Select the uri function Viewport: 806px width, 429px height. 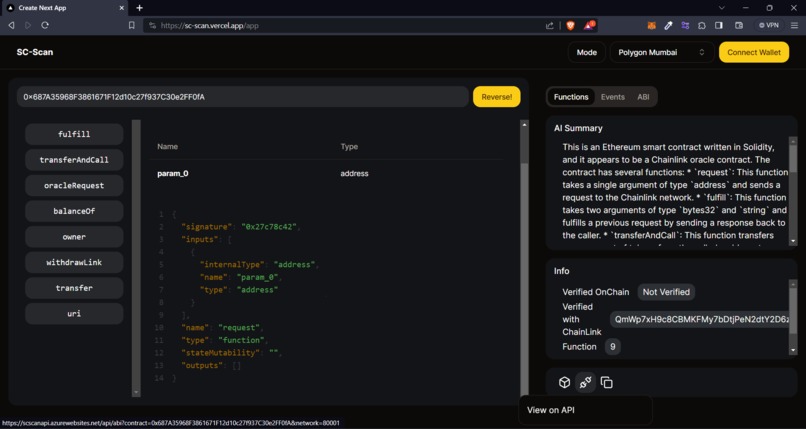(x=74, y=313)
